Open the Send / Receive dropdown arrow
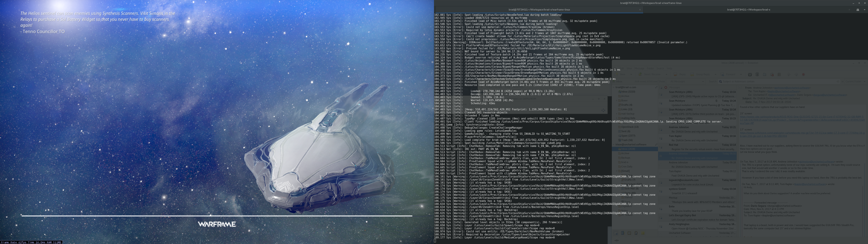868x244 pixels. 666,75
